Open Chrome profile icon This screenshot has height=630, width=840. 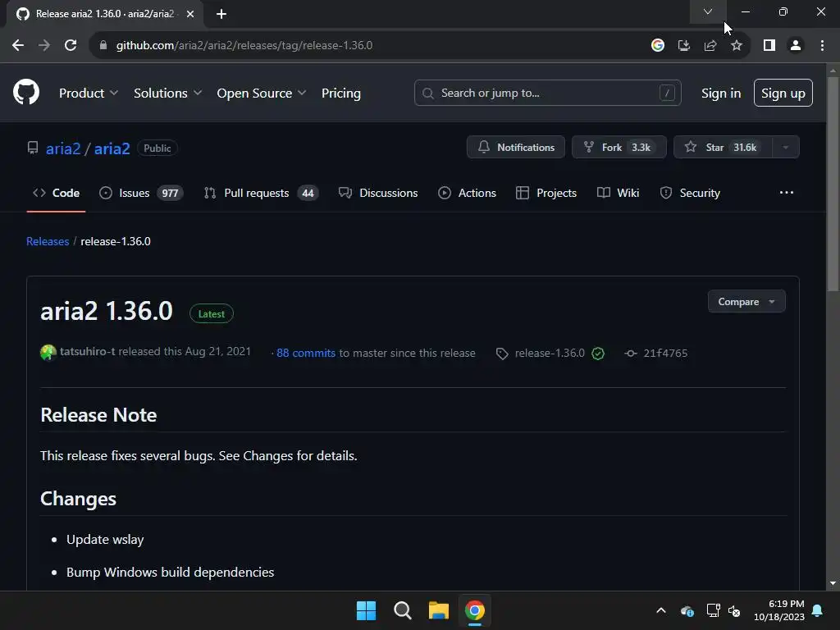[796, 45]
